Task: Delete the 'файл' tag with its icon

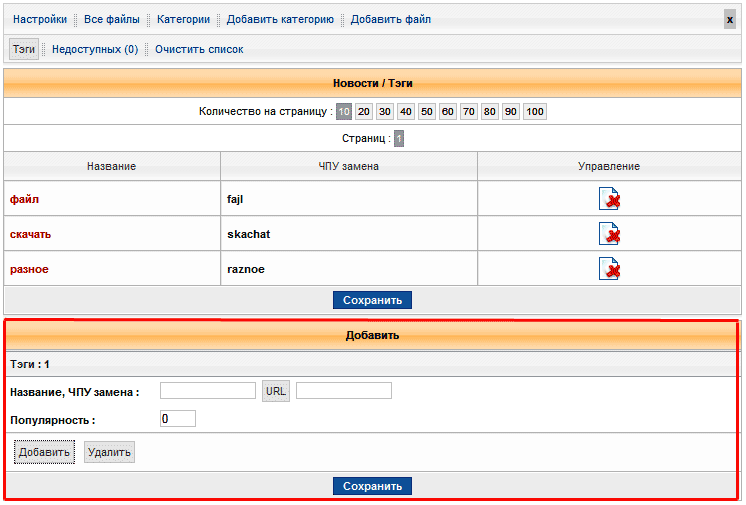Action: click(x=609, y=199)
